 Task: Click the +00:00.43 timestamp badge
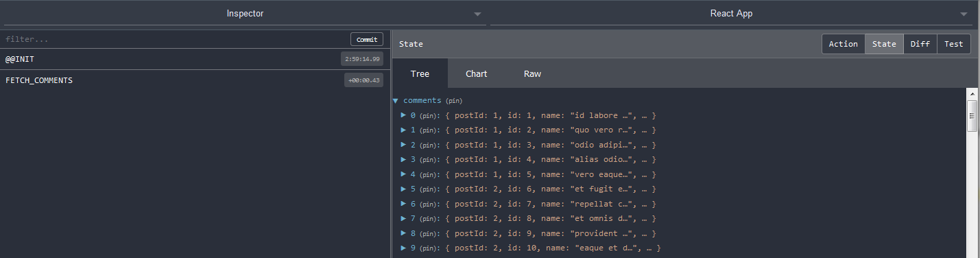pyautogui.click(x=363, y=80)
